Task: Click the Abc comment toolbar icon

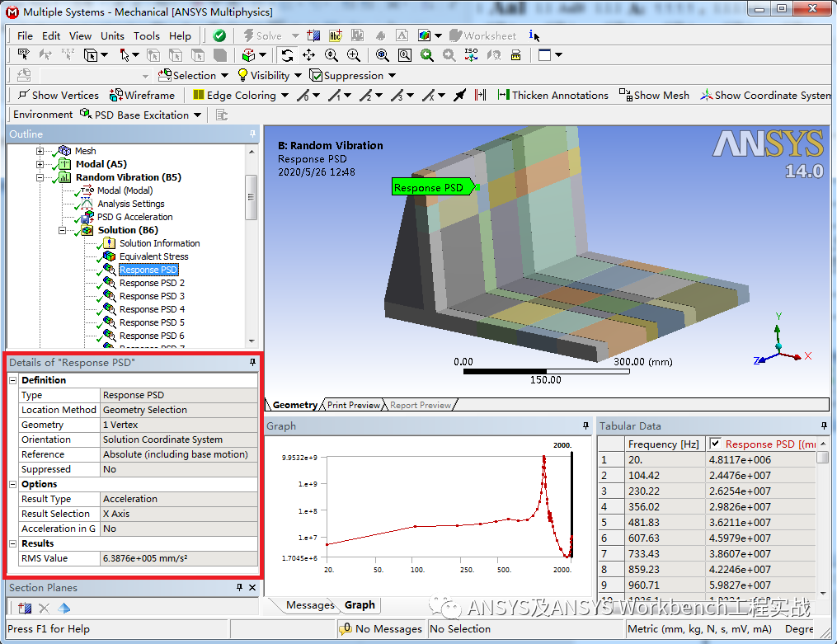Action: pyautogui.click(x=336, y=35)
